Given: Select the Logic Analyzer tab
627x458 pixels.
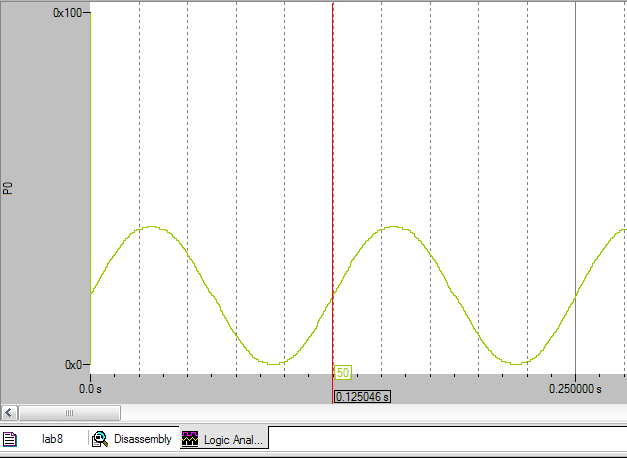Looking at the screenshot, I should pos(224,439).
